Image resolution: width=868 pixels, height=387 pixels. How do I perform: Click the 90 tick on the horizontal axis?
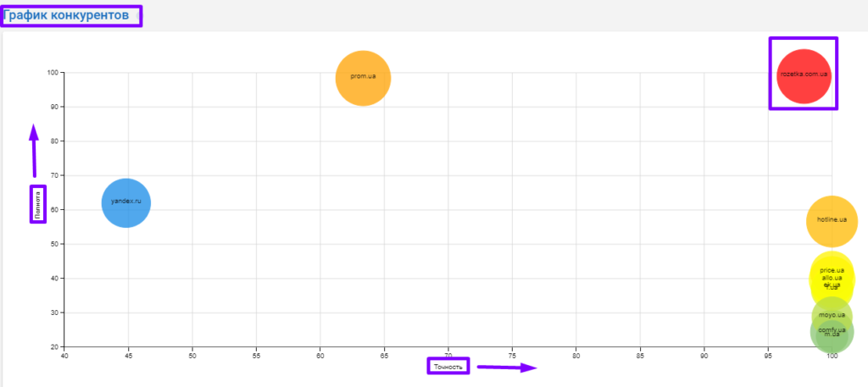point(704,356)
